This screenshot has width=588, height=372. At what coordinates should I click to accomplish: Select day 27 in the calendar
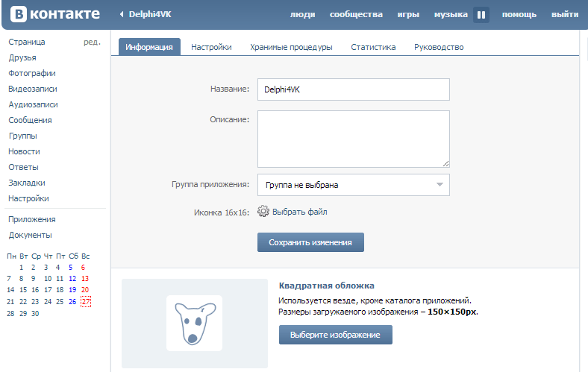click(85, 301)
